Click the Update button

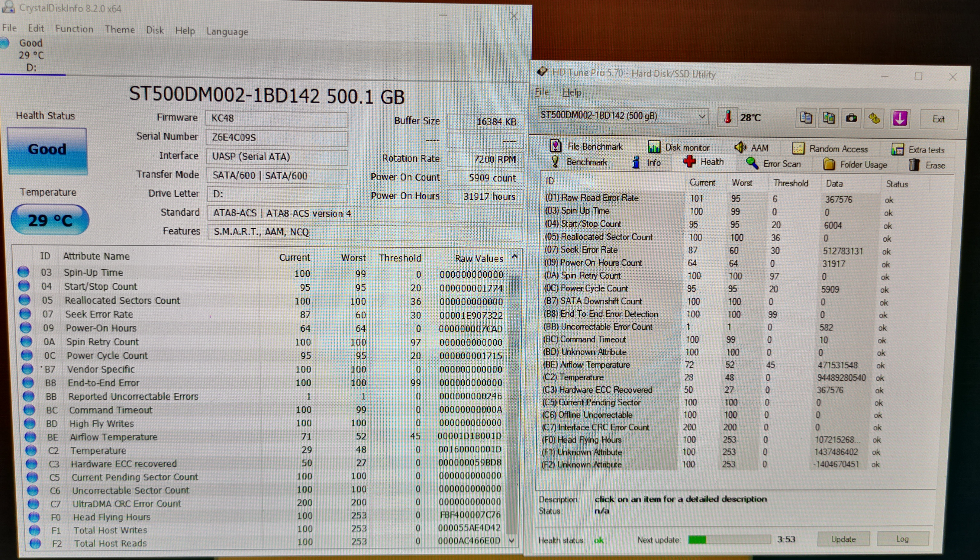843,539
